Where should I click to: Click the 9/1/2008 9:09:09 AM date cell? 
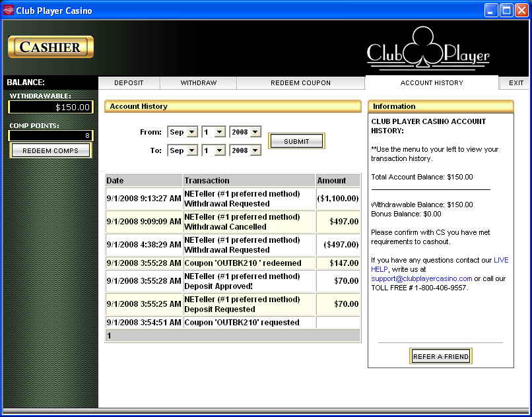[144, 222]
